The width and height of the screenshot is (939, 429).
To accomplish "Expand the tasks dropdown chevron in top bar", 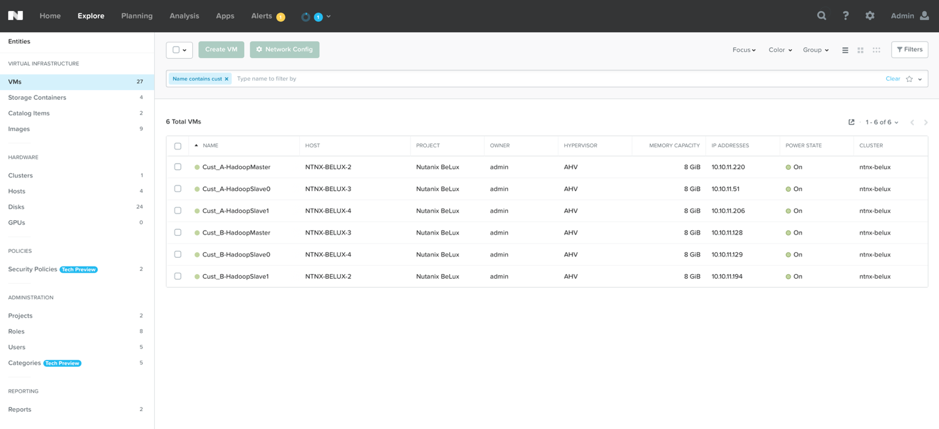I will click(329, 17).
